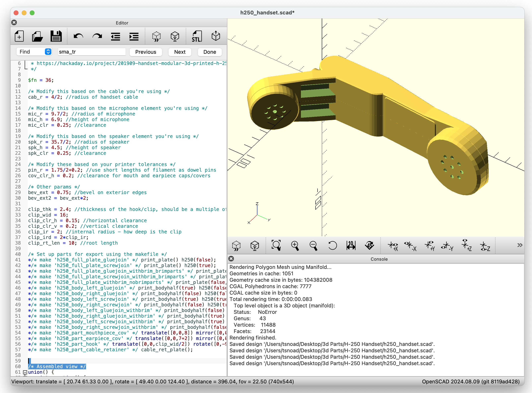Click View All in viewport toolbar
The image size is (532, 393).
tap(276, 245)
